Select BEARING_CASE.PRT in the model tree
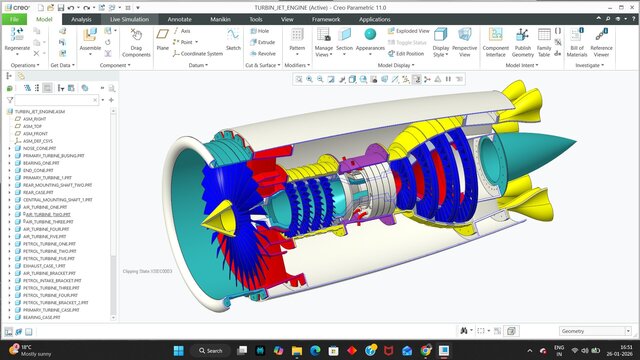 pos(42,318)
